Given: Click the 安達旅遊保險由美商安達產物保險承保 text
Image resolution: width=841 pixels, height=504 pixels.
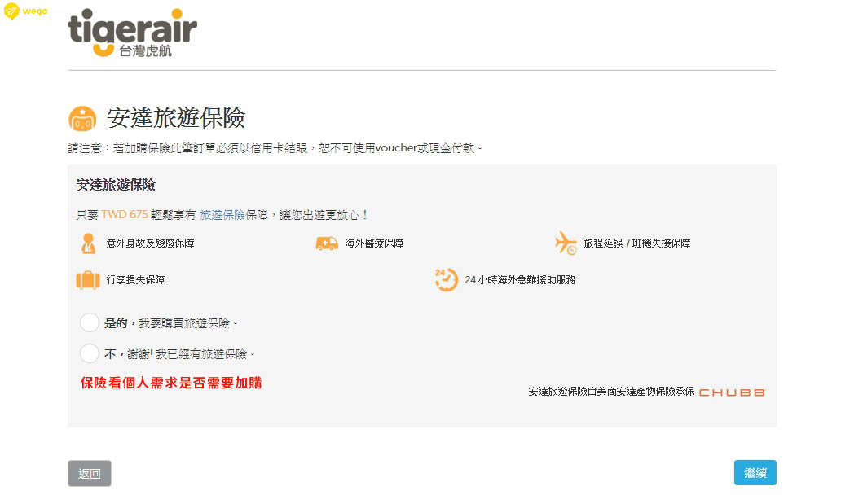Looking at the screenshot, I should point(611,392).
